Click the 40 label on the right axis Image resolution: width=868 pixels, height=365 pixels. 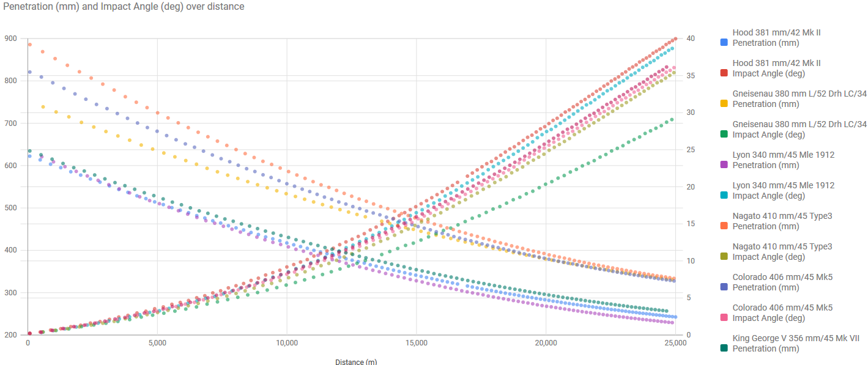tap(691, 39)
